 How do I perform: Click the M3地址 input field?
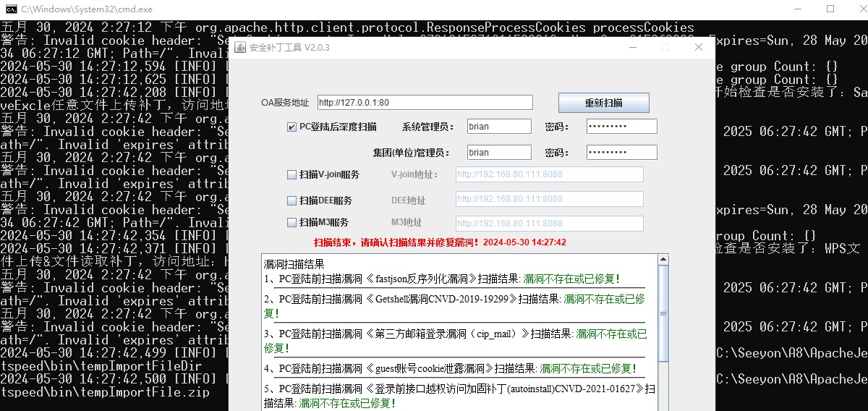pyautogui.click(x=549, y=223)
